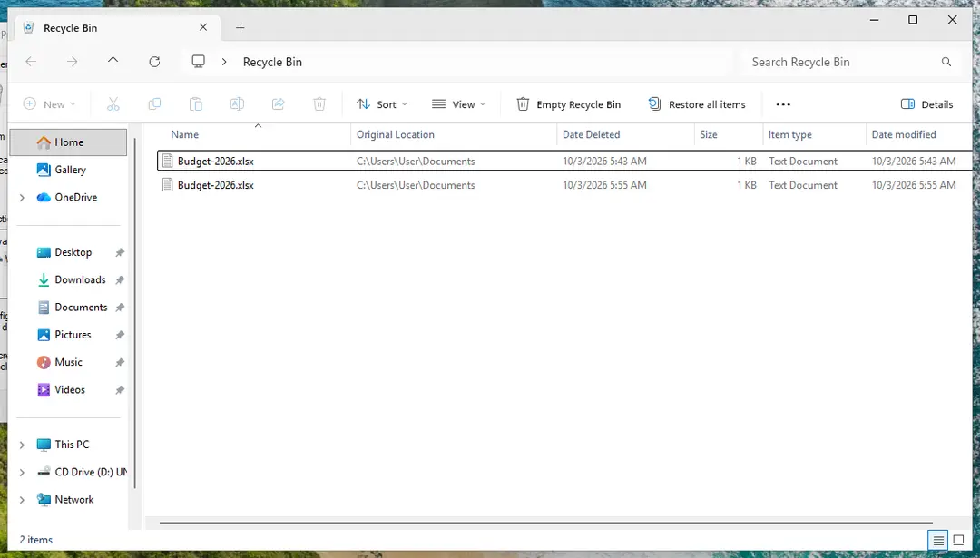Viewport: 980px width, 558px height.
Task: Click the horizontal scrollbar at bottom
Action: [x=545, y=523]
